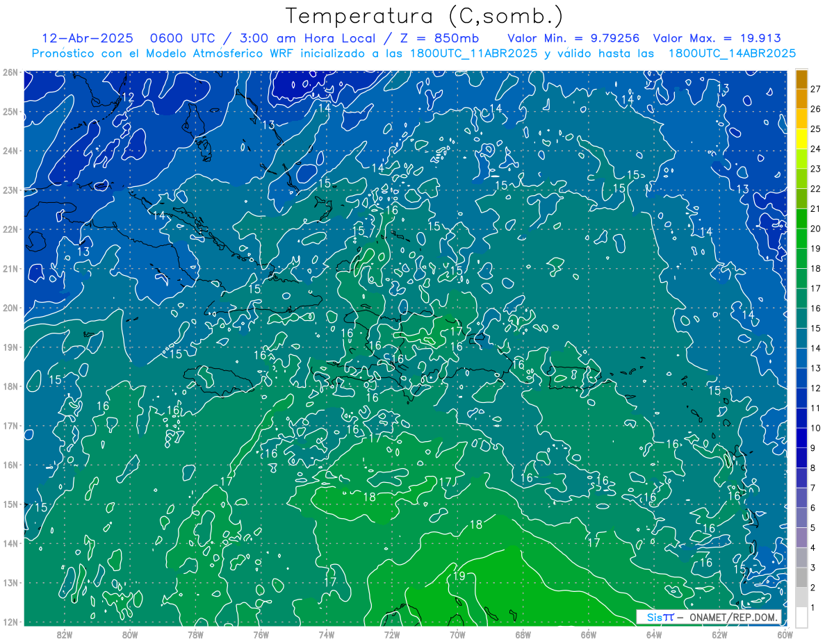The height and width of the screenshot is (644, 834).
Task: Click the '21N' latitude axis label
Action: (10, 268)
